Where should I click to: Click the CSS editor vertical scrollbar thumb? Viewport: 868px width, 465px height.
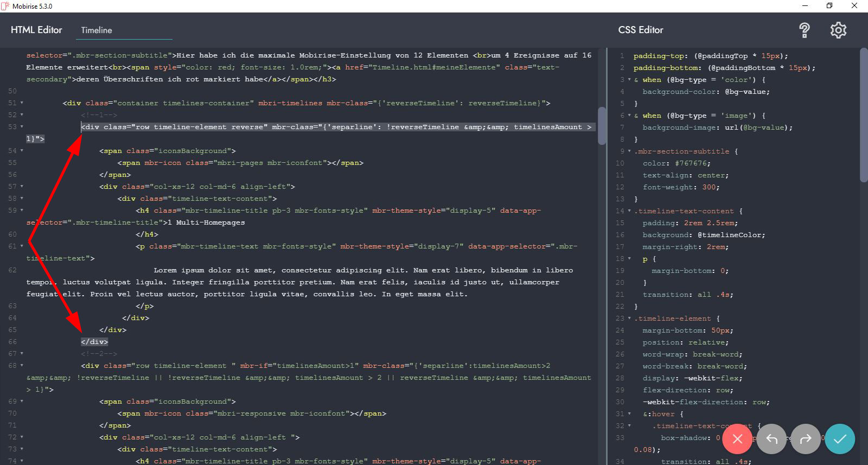pos(864,115)
